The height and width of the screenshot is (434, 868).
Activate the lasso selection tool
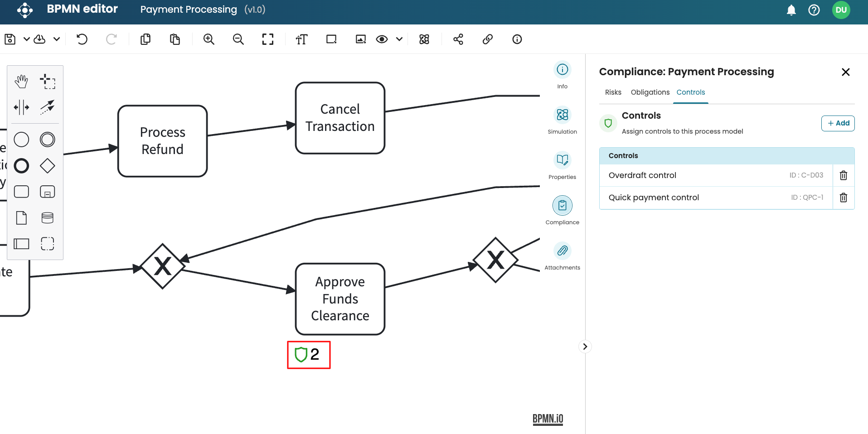pos(48,82)
